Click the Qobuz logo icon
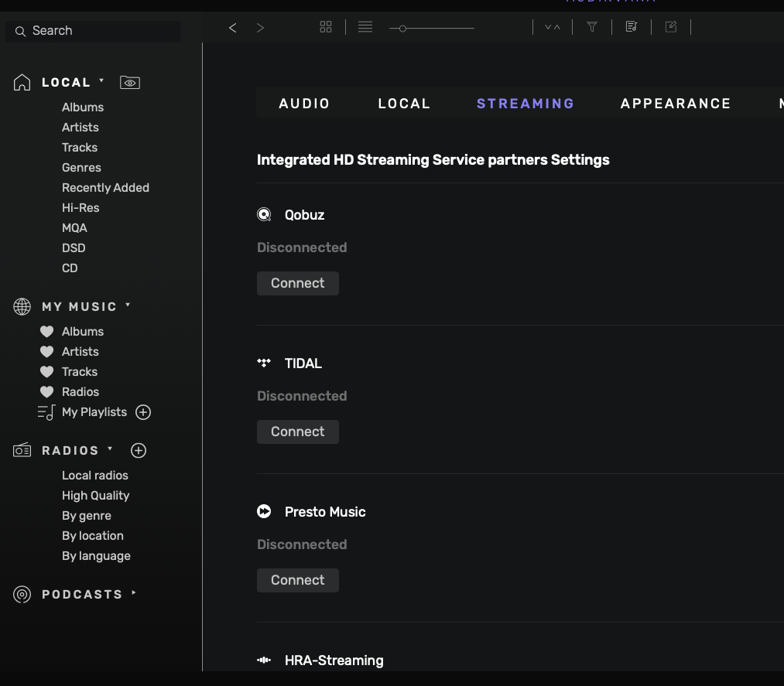This screenshot has width=784, height=686. 264,214
